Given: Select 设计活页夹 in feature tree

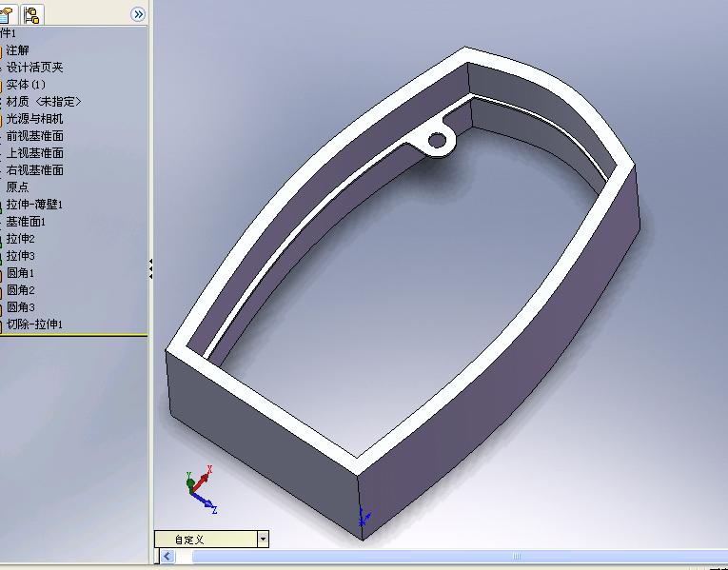Looking at the screenshot, I should point(35,68).
